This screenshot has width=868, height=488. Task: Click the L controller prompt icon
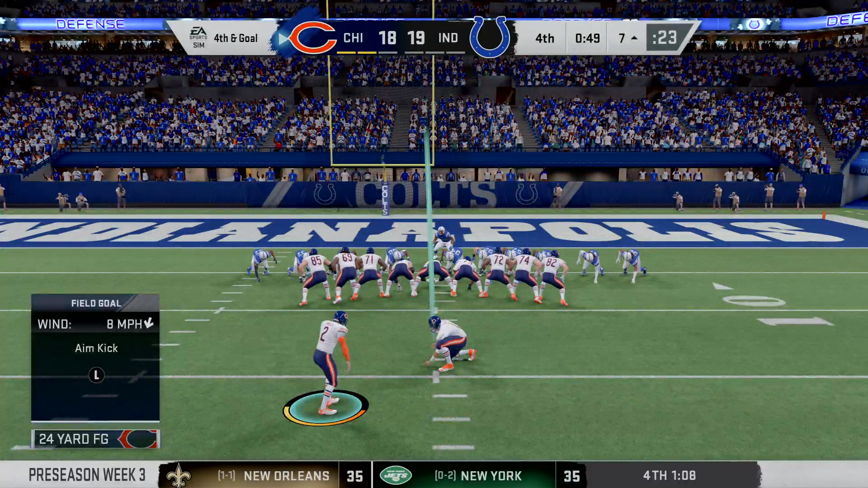(x=96, y=374)
